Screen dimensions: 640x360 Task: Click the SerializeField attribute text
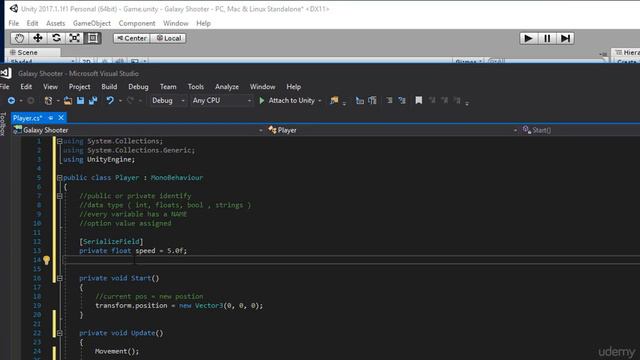[111, 242]
